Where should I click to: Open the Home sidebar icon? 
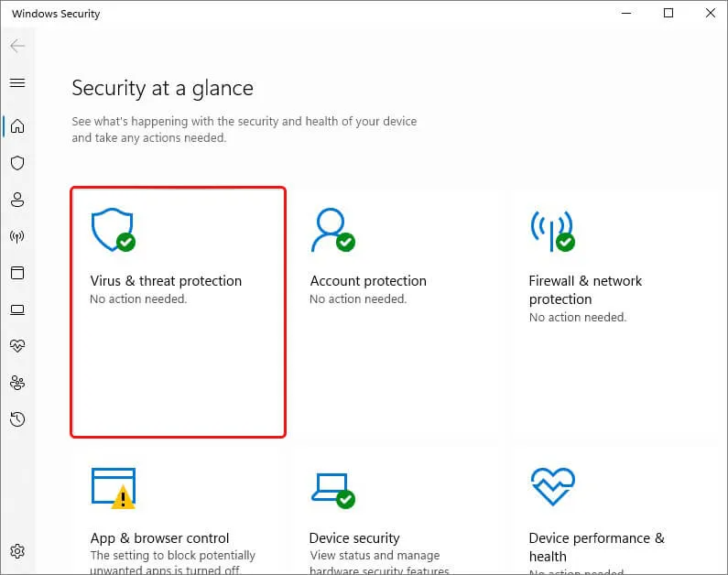pos(17,126)
